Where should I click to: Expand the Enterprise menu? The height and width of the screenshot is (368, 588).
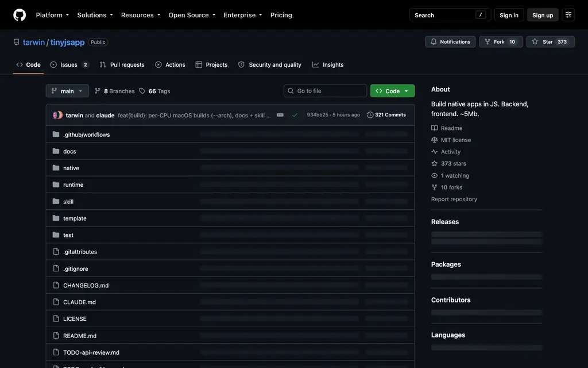243,15
